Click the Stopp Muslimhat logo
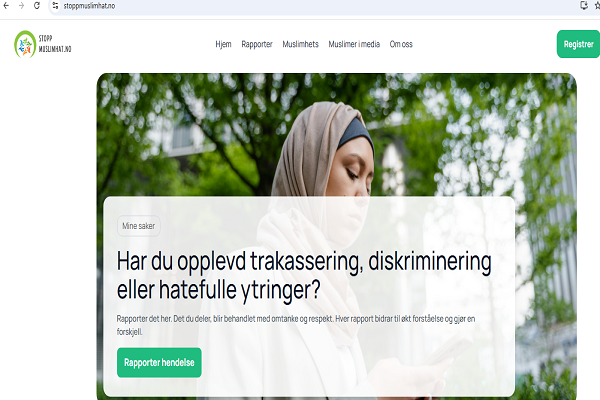600x400 pixels. point(24,44)
